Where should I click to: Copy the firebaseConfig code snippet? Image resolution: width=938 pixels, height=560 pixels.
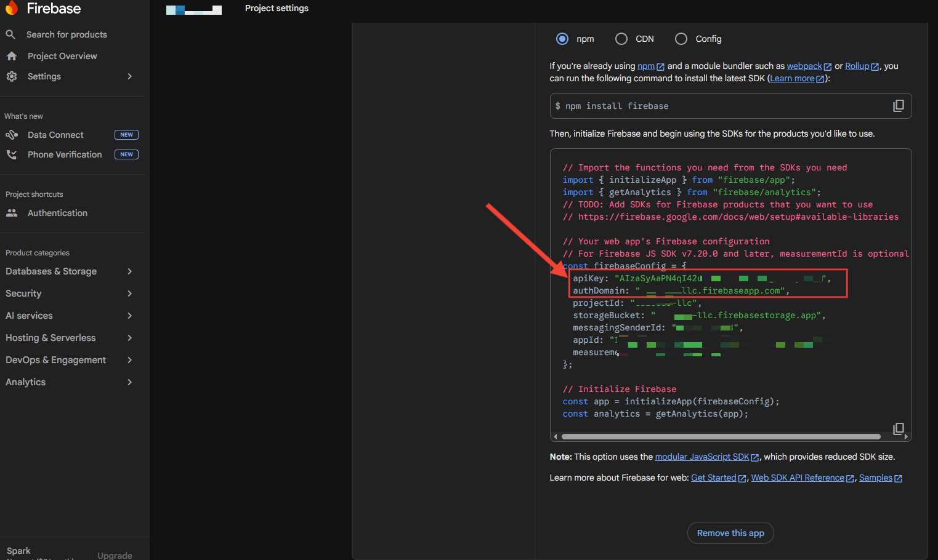(899, 428)
